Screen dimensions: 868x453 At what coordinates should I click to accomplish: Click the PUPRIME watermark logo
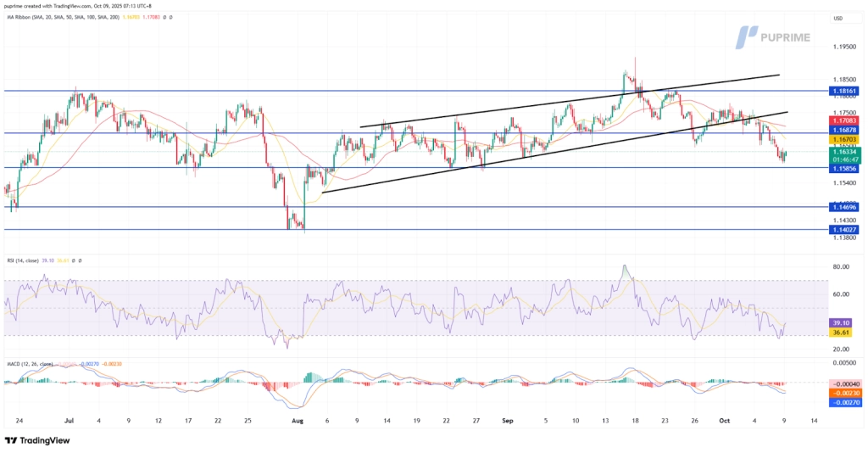click(774, 37)
